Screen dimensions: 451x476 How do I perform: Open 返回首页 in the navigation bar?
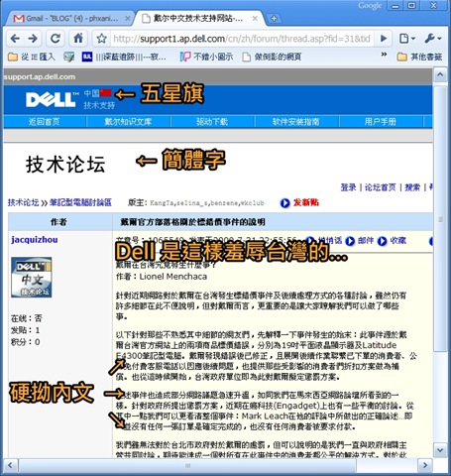[x=44, y=122]
